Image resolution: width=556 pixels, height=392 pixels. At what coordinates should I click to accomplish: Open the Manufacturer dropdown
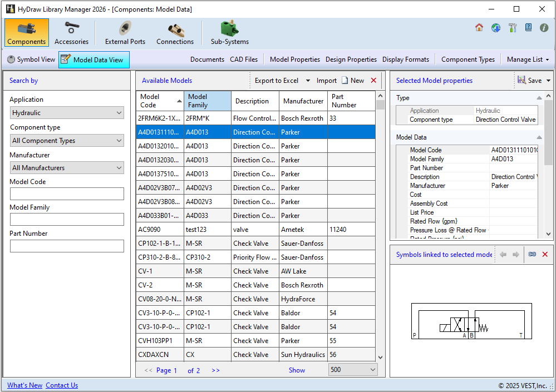(67, 167)
